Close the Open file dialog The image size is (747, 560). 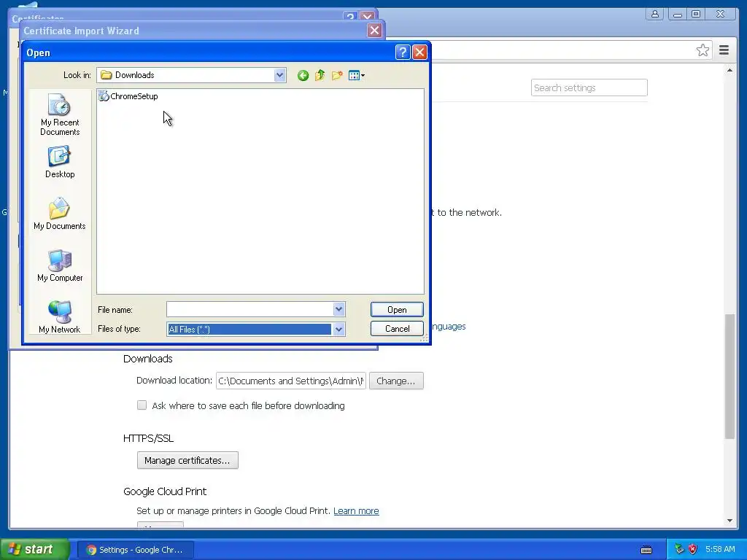(419, 52)
